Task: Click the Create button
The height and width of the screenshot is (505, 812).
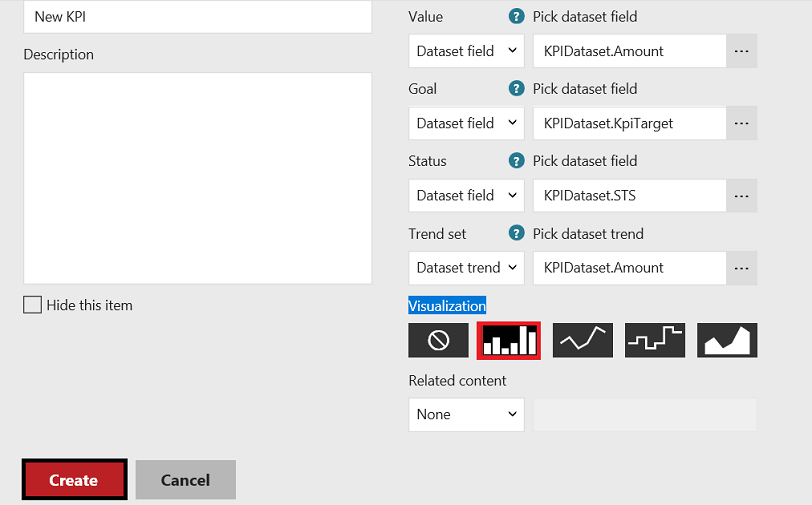Action: tap(74, 480)
